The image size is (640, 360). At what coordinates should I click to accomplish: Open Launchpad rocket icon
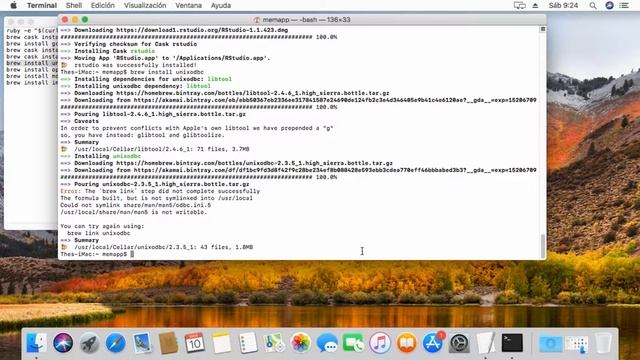pos(89,342)
